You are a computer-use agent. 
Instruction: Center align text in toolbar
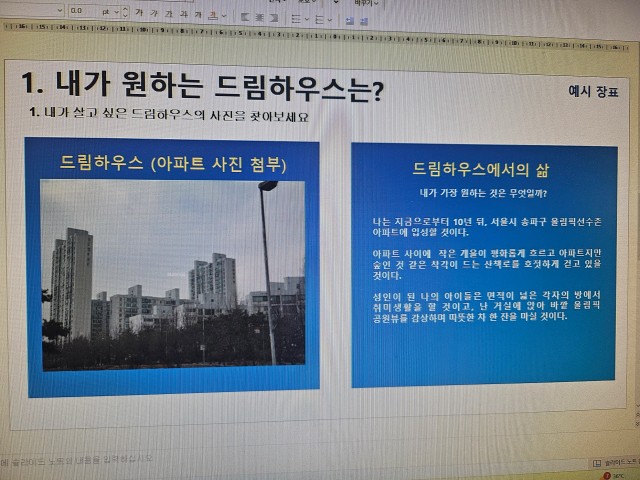pyautogui.click(x=260, y=17)
